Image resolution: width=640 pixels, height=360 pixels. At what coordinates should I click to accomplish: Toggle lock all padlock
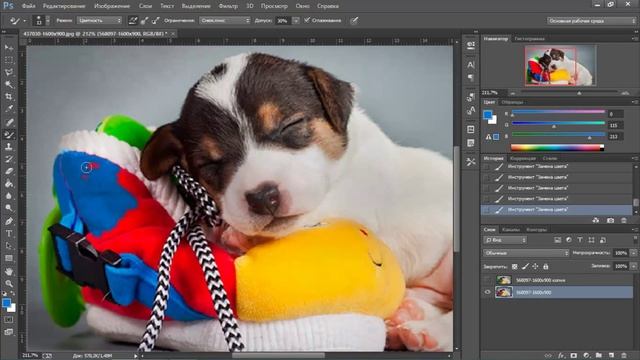tap(545, 267)
